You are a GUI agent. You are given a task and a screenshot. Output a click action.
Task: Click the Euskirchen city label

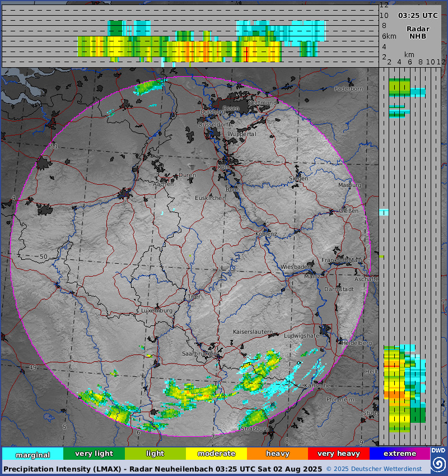tap(210, 198)
